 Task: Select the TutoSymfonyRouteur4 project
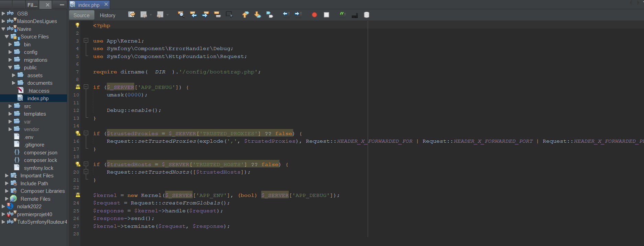click(42, 222)
